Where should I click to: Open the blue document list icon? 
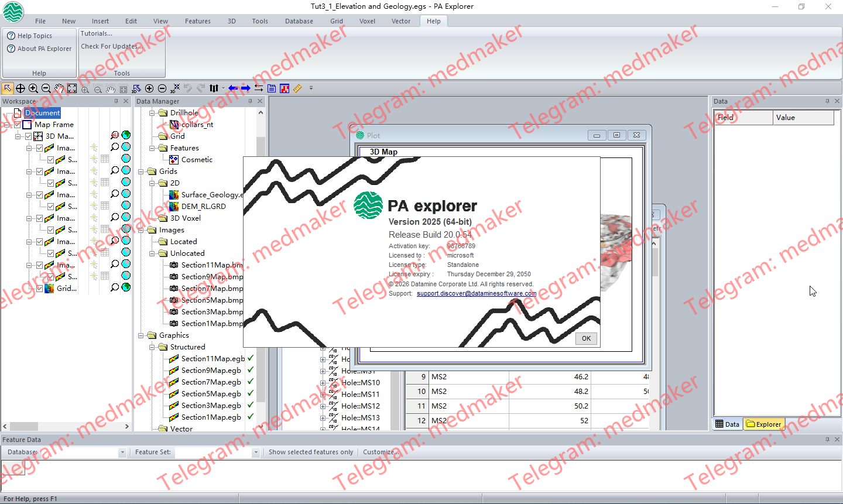click(x=272, y=88)
